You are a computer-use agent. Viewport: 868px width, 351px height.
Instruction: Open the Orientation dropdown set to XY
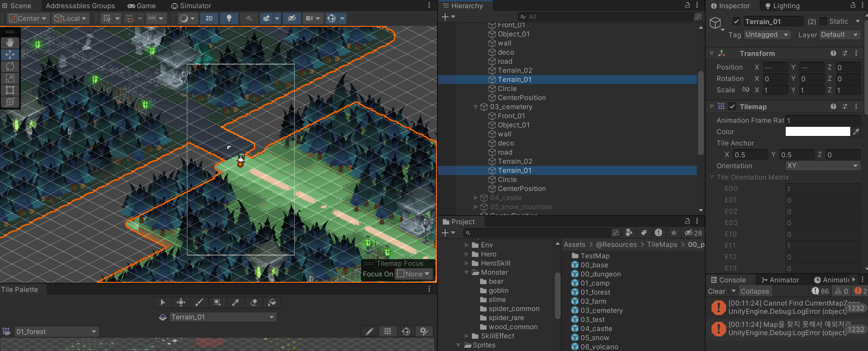[823, 166]
